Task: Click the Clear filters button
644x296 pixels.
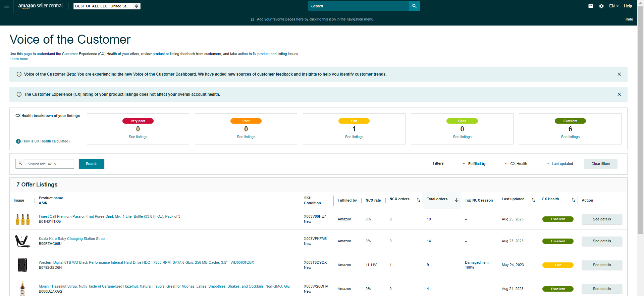Action: point(600,164)
